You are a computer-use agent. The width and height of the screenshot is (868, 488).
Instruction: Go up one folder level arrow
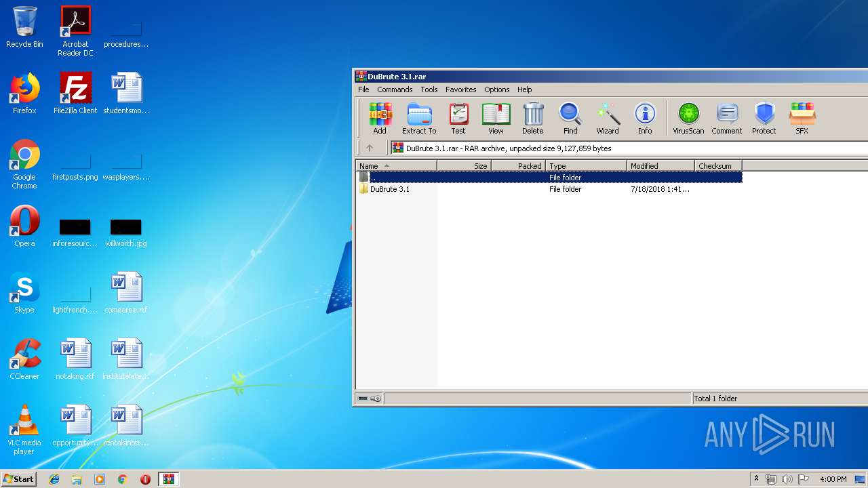click(370, 148)
